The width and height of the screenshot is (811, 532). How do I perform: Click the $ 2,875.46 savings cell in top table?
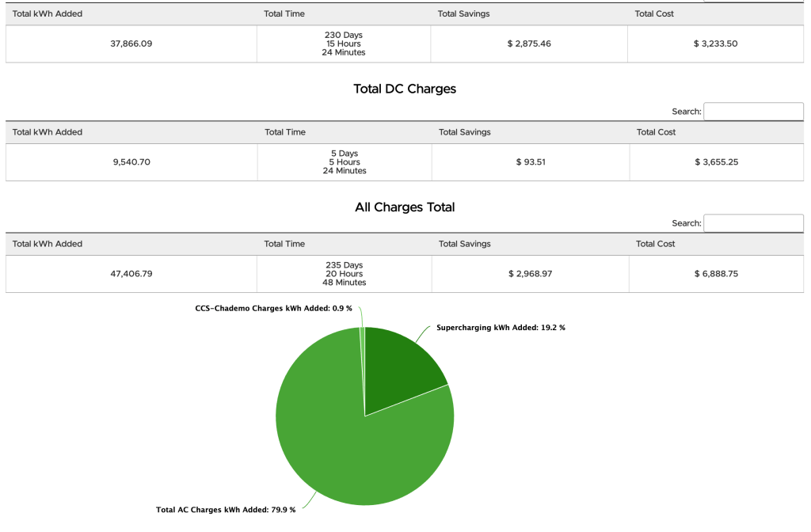529,44
